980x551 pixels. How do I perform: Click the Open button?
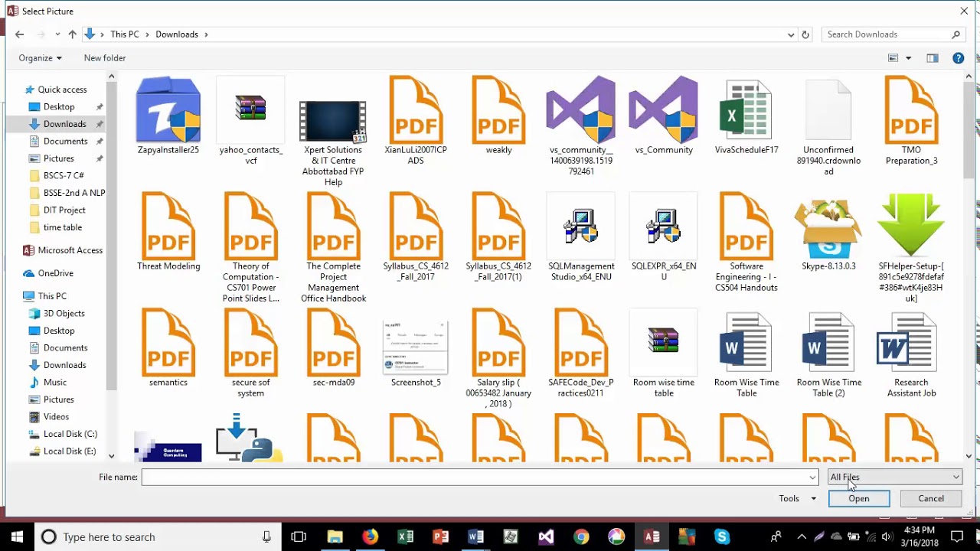[859, 498]
